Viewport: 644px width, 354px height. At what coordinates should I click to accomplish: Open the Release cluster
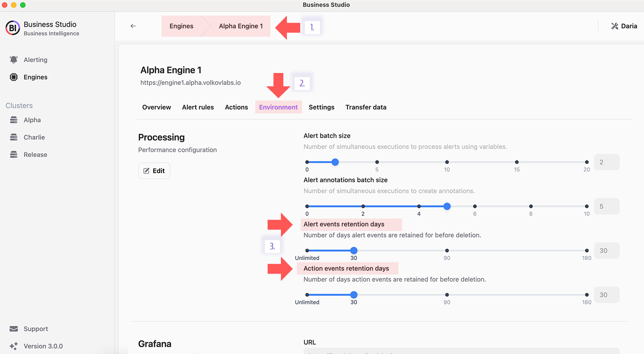point(35,155)
